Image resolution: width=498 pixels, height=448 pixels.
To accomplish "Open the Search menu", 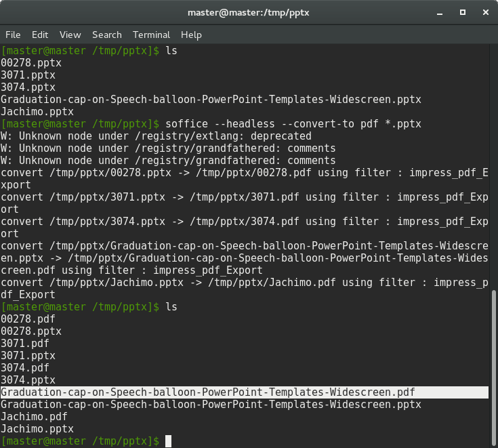I will pyautogui.click(x=107, y=35).
